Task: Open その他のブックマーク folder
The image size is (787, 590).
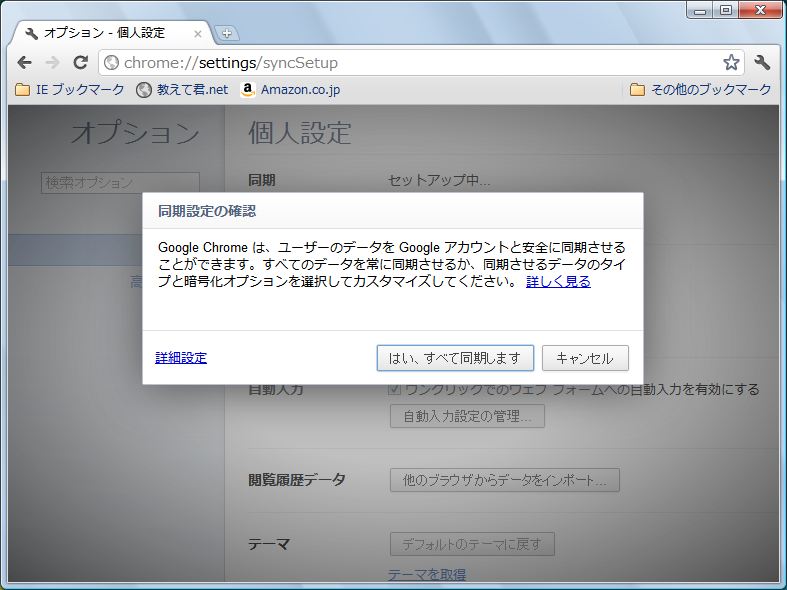Action: click(x=701, y=90)
